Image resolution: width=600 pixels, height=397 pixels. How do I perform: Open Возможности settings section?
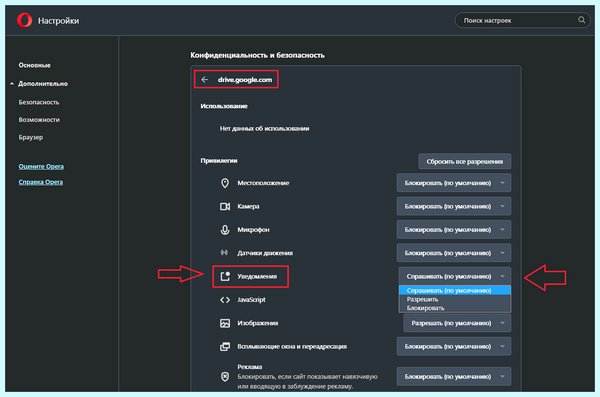pos(39,120)
